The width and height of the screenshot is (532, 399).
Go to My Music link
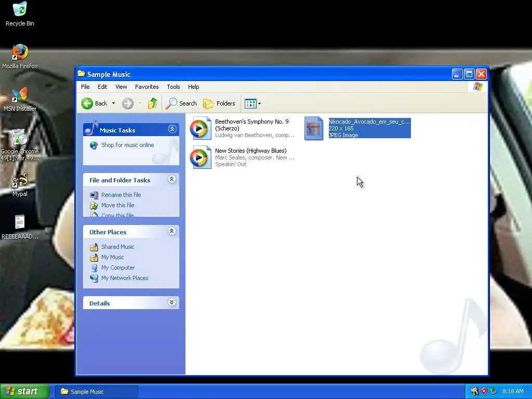click(113, 257)
